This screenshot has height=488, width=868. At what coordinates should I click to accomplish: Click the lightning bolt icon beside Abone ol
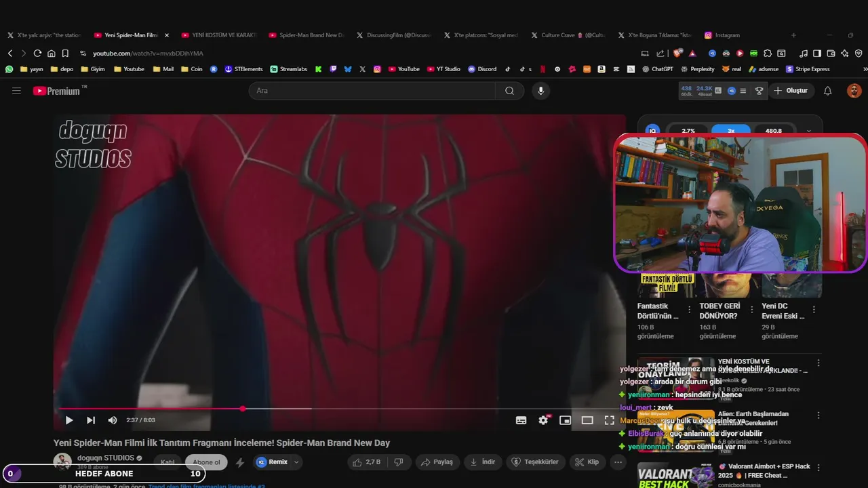click(240, 462)
